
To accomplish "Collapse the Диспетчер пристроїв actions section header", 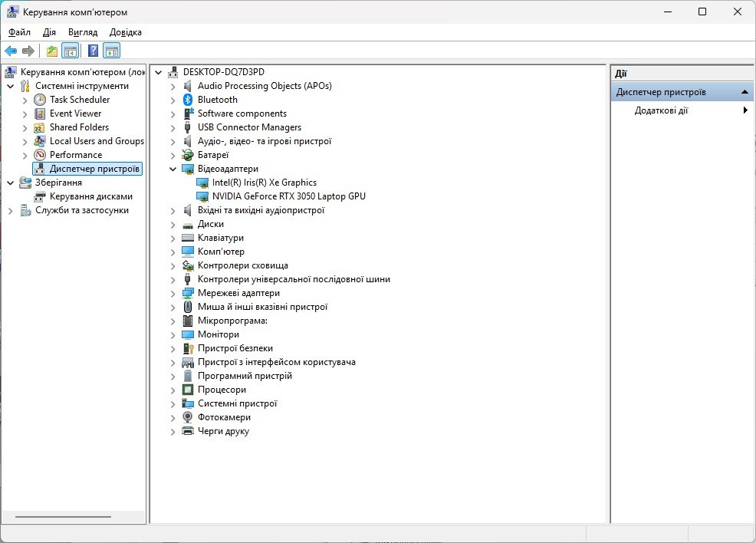I will click(x=744, y=92).
